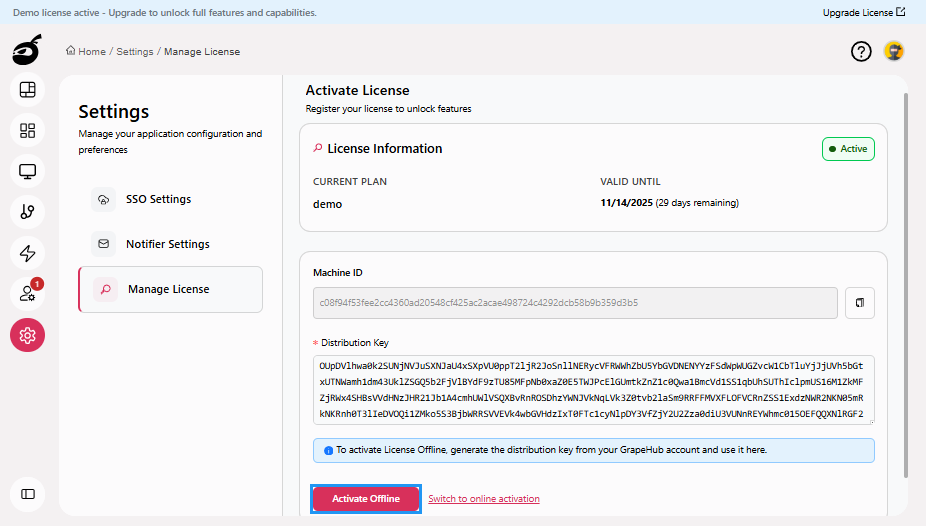Copy the Machine ID with the copy icon
The image size is (926, 526).
pyautogui.click(x=860, y=303)
